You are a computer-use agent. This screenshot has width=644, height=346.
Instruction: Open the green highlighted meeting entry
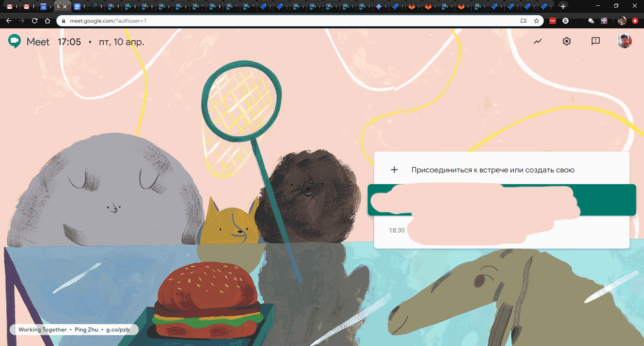coord(502,200)
